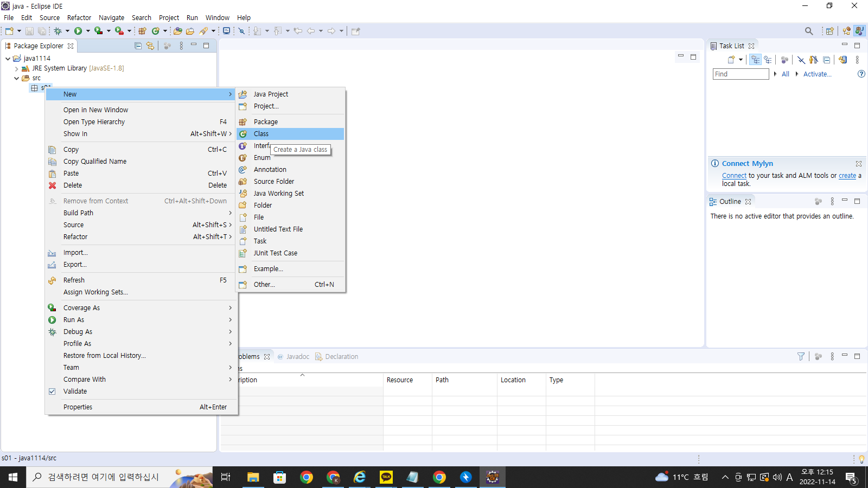
Task: Choose Package in the New submenu
Action: tap(290, 122)
